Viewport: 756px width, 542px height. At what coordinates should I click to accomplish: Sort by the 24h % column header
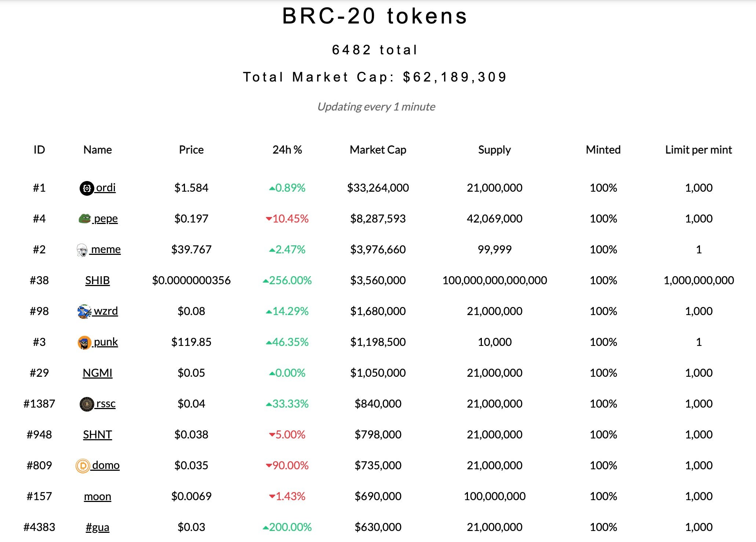287,150
